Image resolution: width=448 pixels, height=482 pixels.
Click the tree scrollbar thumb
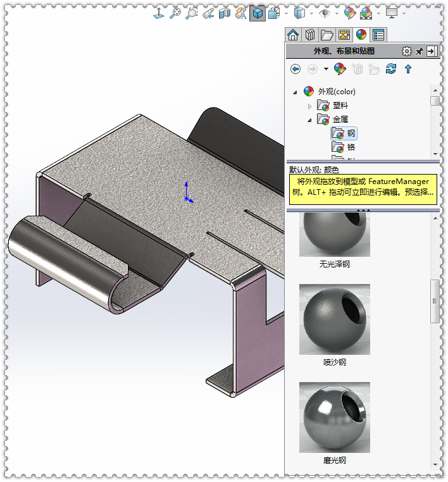(x=435, y=101)
